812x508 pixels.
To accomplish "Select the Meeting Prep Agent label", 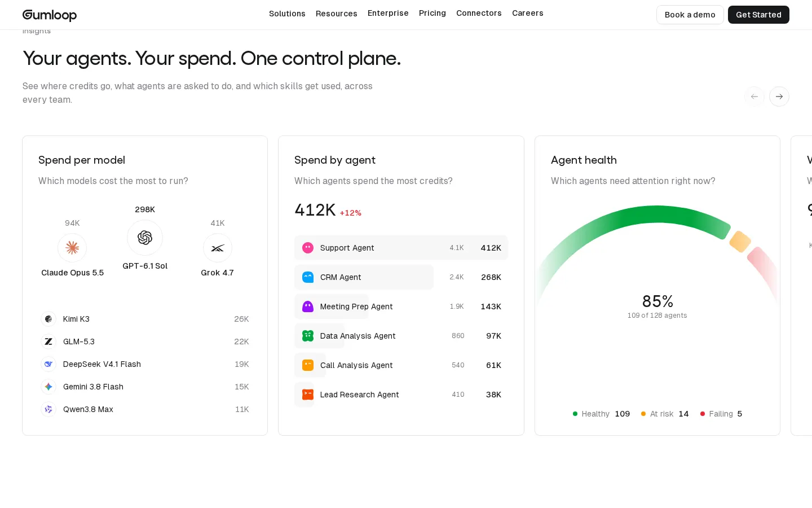I will coord(356,306).
